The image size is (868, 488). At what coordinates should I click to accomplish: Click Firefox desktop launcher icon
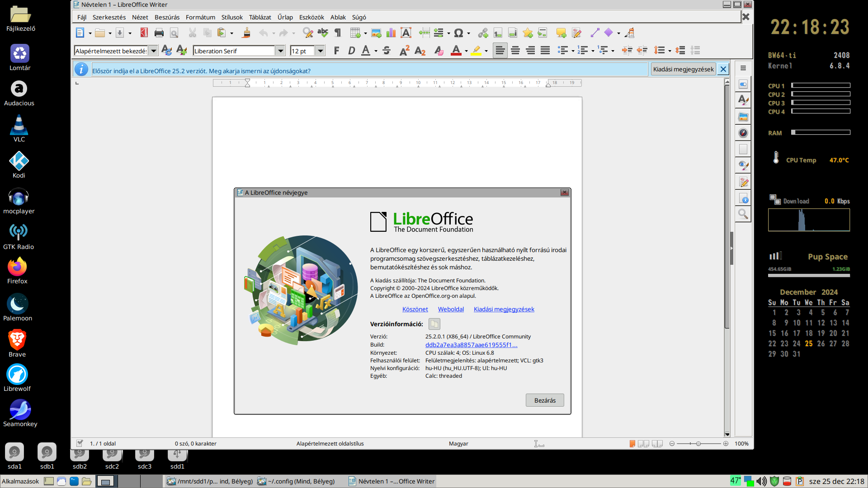[x=17, y=267]
